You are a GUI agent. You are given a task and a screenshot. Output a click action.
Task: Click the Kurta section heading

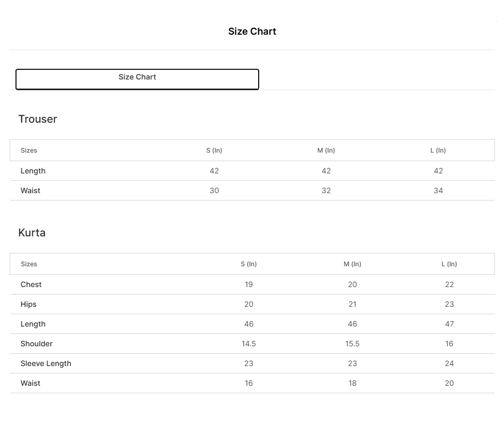coord(32,233)
